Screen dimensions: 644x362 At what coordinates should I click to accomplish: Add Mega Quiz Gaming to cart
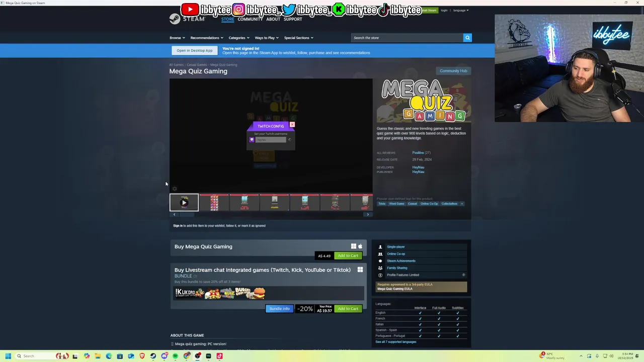click(348, 255)
